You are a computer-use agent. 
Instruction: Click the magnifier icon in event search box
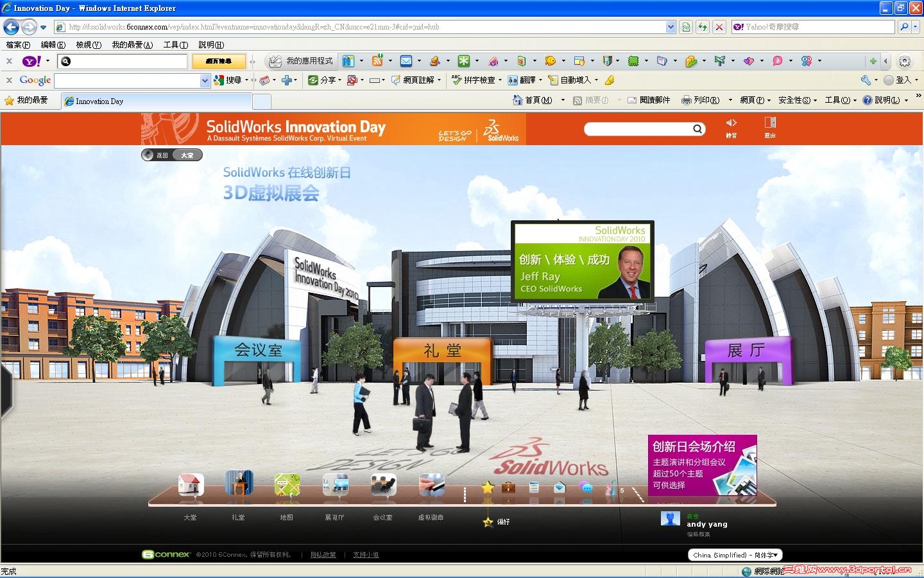pyautogui.click(x=697, y=129)
